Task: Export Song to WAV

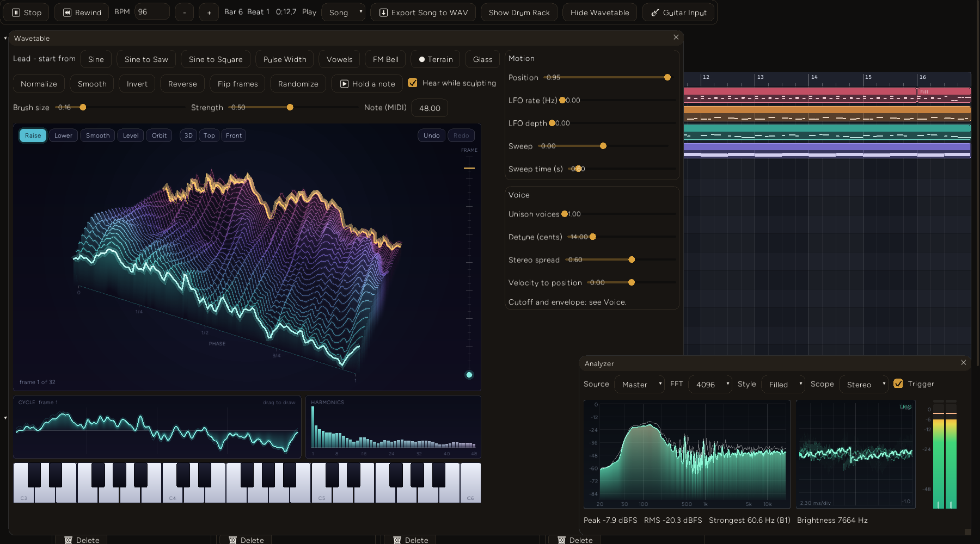Action: (423, 13)
